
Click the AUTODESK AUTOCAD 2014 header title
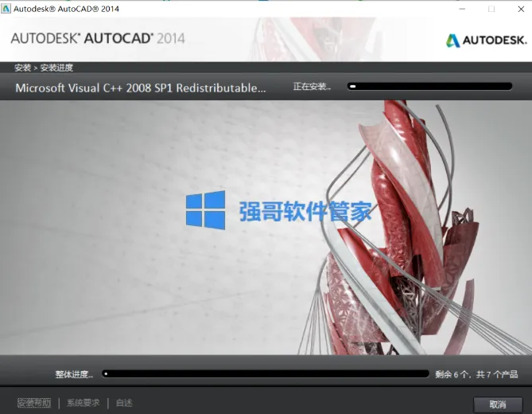coord(98,38)
